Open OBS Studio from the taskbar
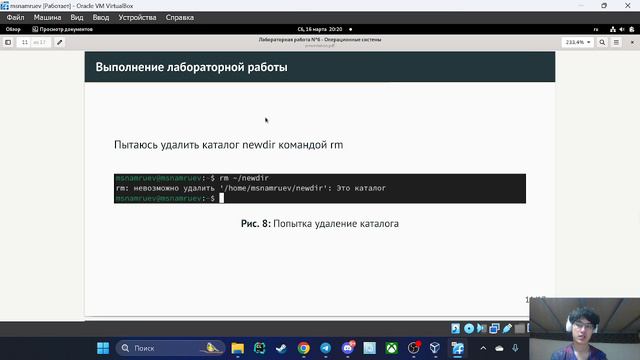The height and width of the screenshot is (360, 640). tap(414, 348)
